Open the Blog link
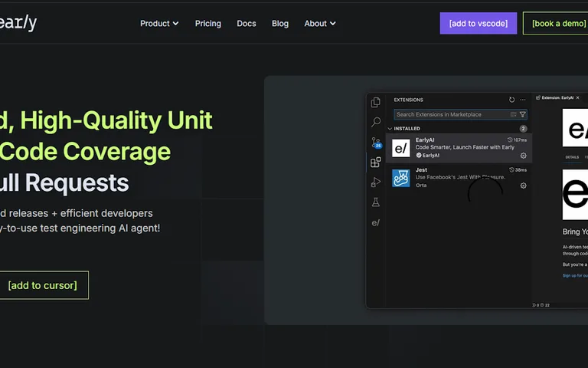 (280, 23)
